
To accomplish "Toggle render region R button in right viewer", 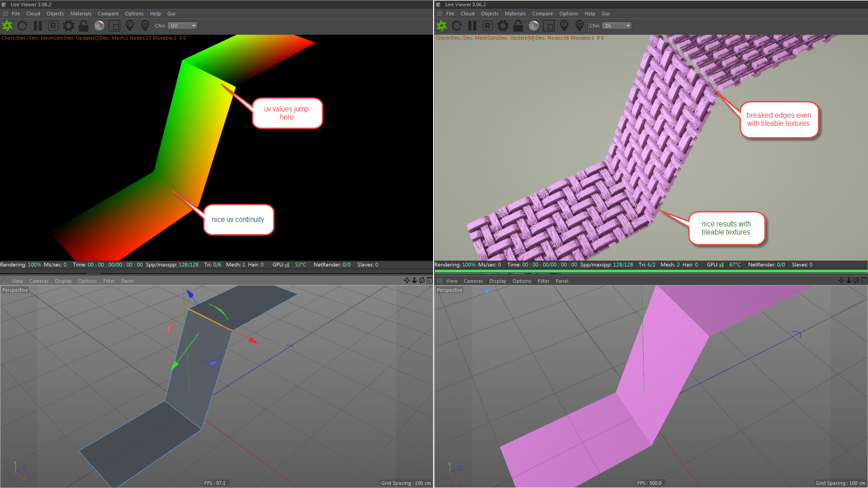I will [488, 26].
